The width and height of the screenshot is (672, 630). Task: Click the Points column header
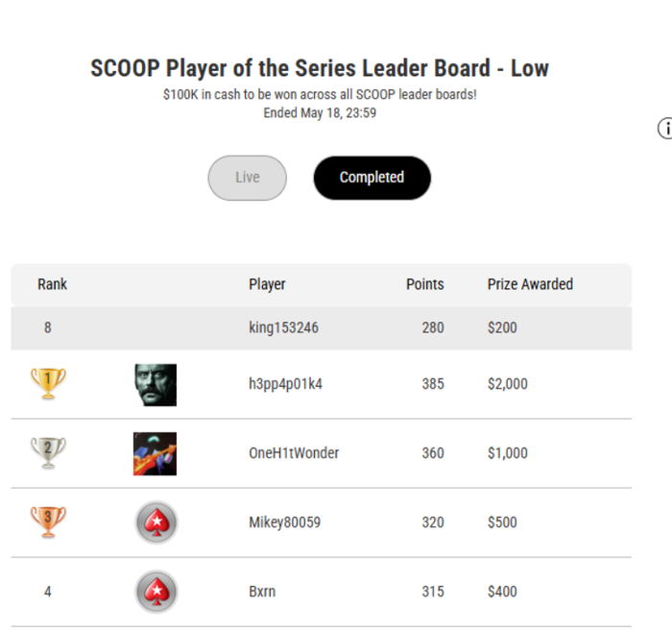point(424,284)
